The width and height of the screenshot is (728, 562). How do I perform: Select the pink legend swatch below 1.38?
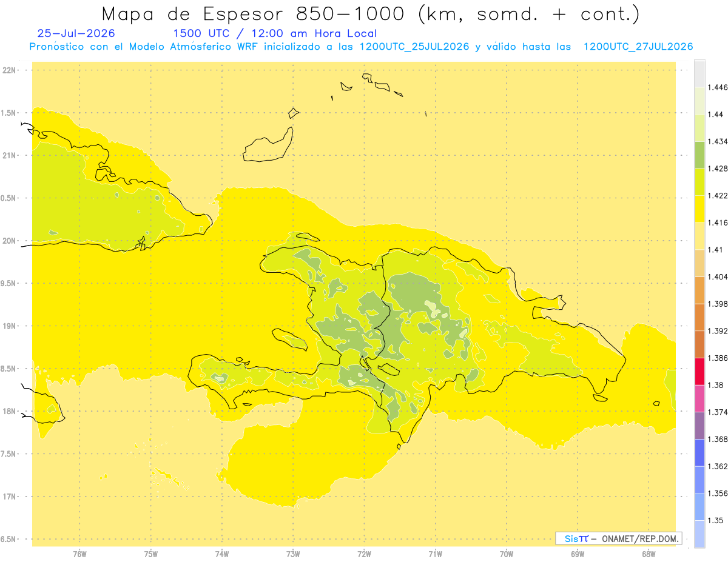click(699, 398)
